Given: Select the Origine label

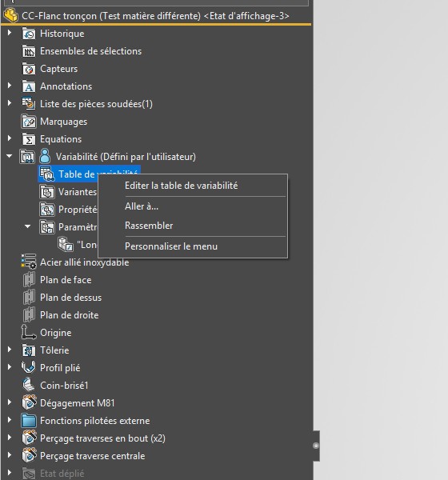Looking at the screenshot, I should (56, 333).
